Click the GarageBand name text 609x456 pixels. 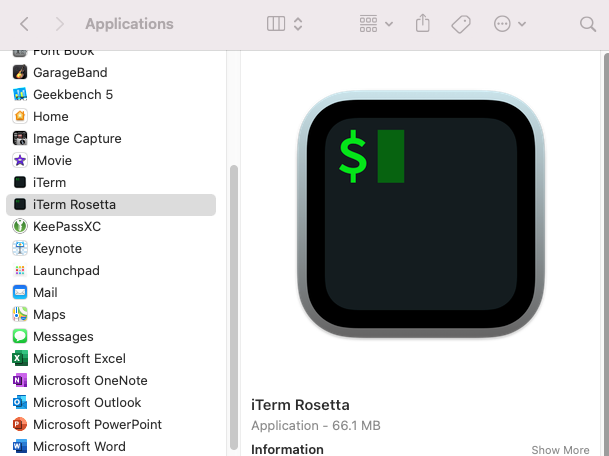(70, 73)
